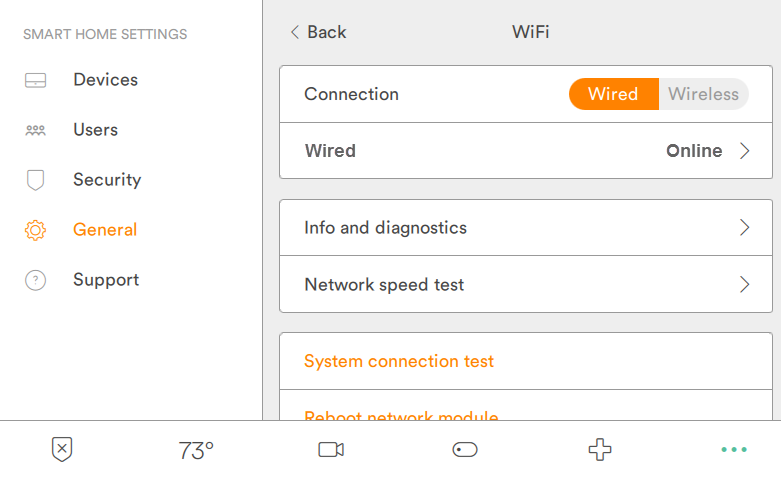Viewport: 781px width, 480px height.
Task: Go Back from WiFi page
Action: [317, 32]
